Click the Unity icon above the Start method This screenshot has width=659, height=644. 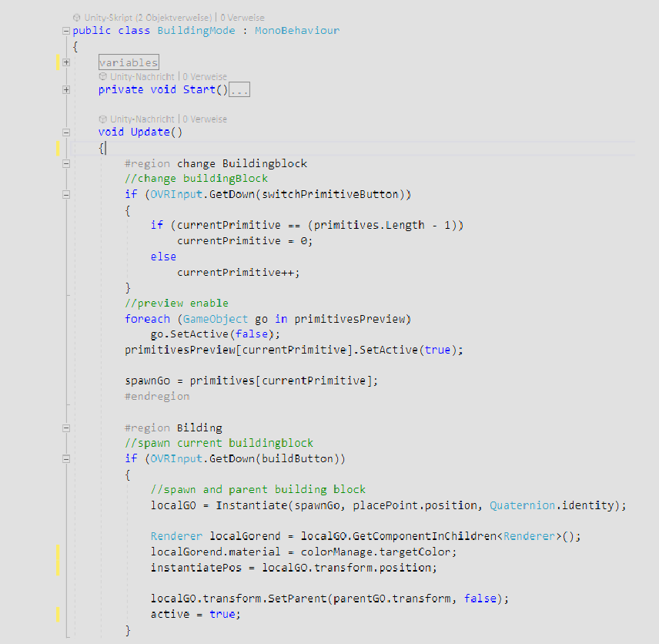pyautogui.click(x=103, y=76)
